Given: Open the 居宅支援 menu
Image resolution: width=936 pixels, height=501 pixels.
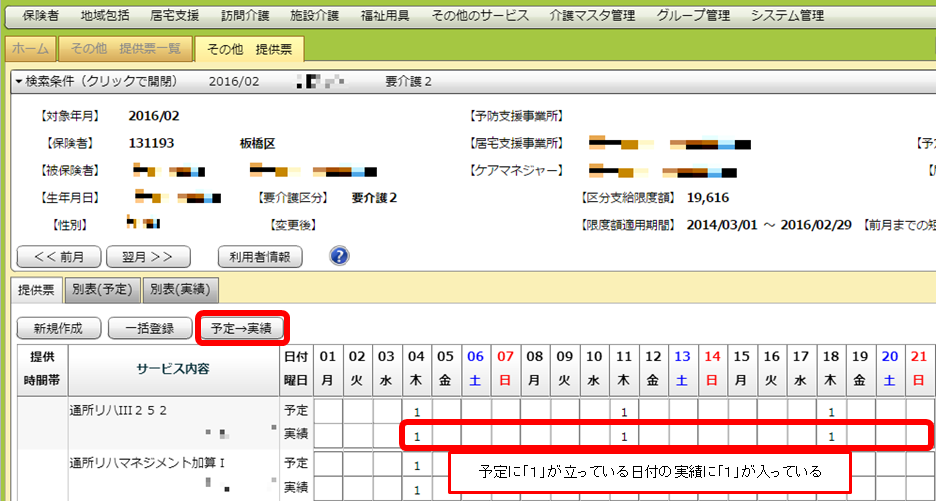Looking at the screenshot, I should coord(174,15).
